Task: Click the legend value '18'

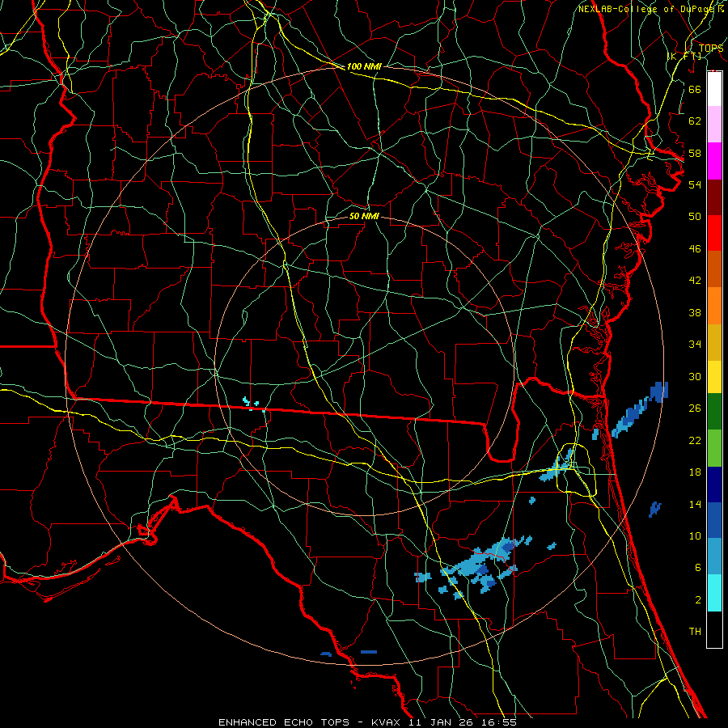Action: click(x=695, y=472)
